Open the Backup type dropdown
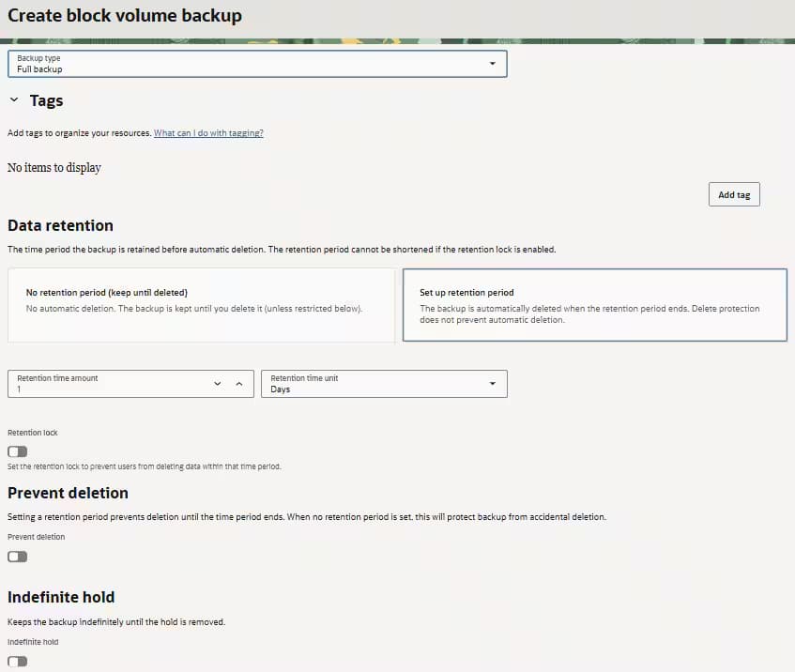The height and width of the screenshot is (672, 795). pos(257,64)
